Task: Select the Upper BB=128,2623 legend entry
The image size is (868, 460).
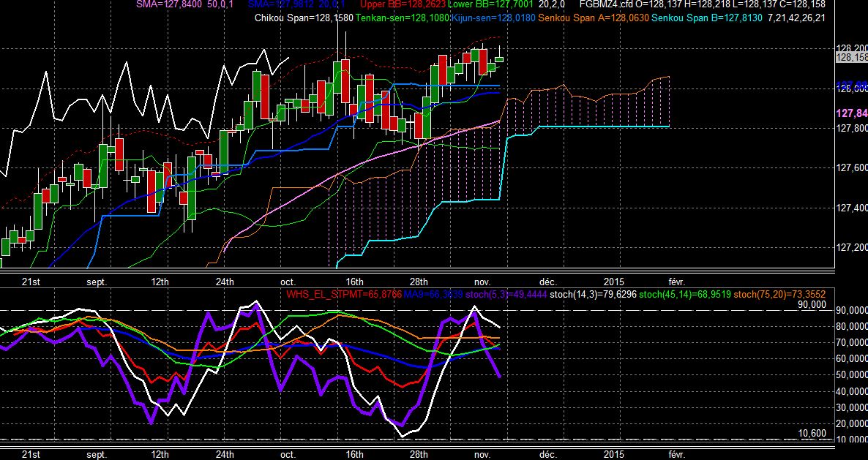Action: (403, 4)
